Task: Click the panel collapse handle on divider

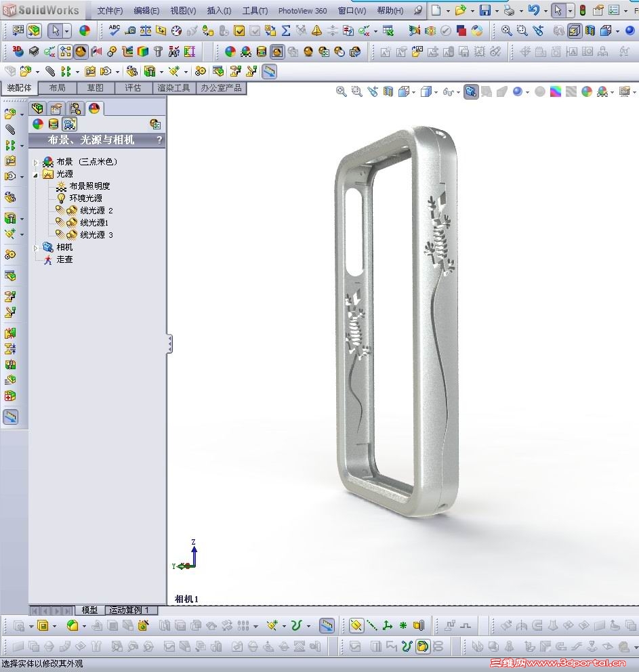Action: tap(169, 343)
